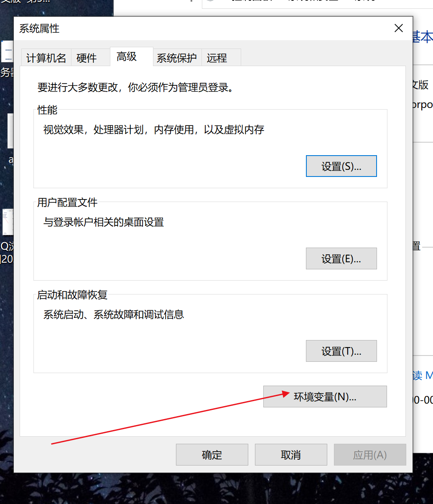Confirm changes with the 确定 button
This screenshot has height=504, width=433.
(x=211, y=455)
